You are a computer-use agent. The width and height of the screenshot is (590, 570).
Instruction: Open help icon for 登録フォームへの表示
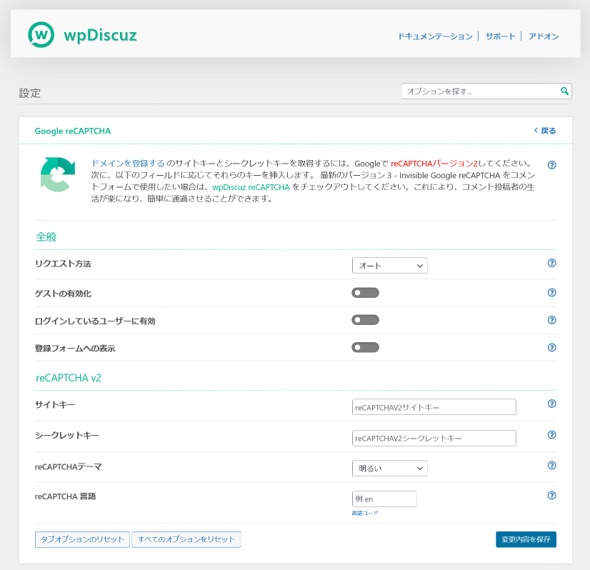(552, 347)
